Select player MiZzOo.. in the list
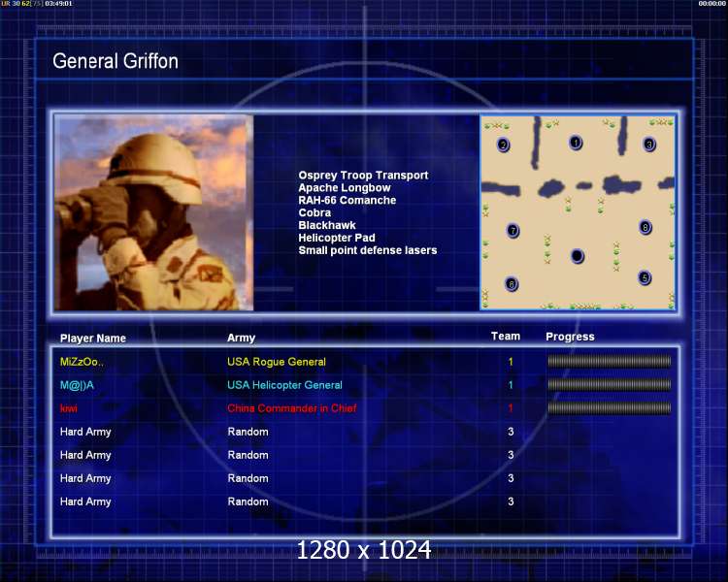728x582 pixels. pos(82,362)
